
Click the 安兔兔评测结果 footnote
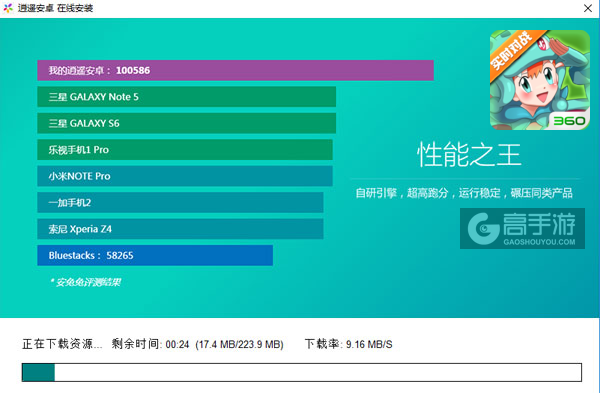click(x=86, y=282)
